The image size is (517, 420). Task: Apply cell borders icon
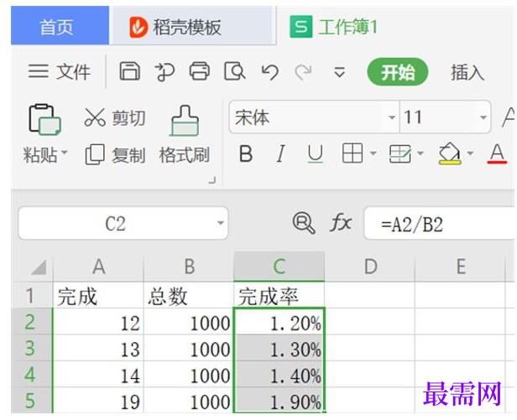pos(352,153)
